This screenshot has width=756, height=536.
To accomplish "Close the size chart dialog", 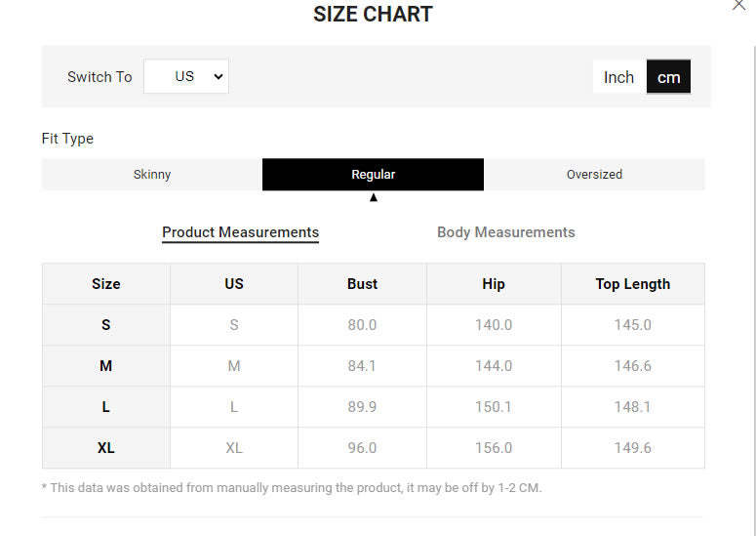I will pyautogui.click(x=739, y=4).
